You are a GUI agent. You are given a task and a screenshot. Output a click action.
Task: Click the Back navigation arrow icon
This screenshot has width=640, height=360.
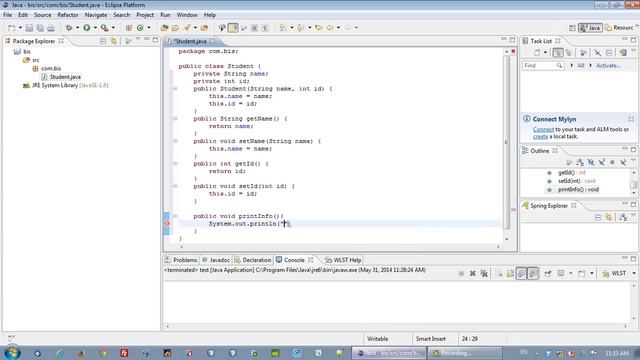pos(330,28)
